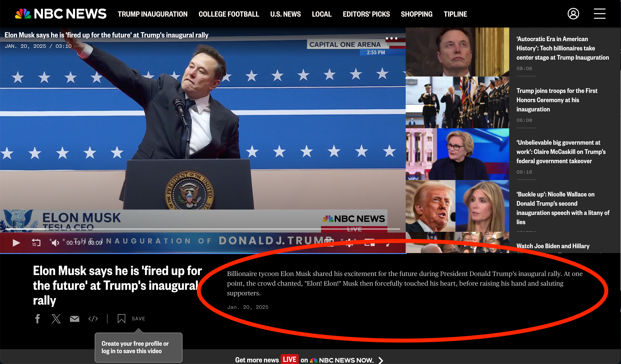Viewport: 621px width, 364px height.
Task: Click the email share icon
Action: tap(74, 318)
